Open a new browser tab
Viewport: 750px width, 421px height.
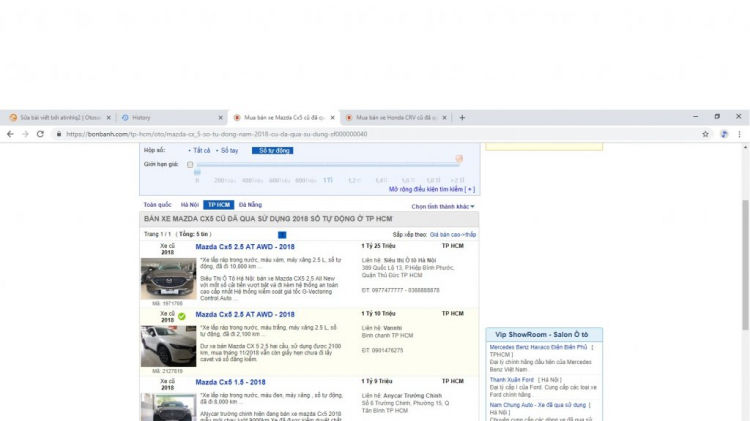pos(462,118)
